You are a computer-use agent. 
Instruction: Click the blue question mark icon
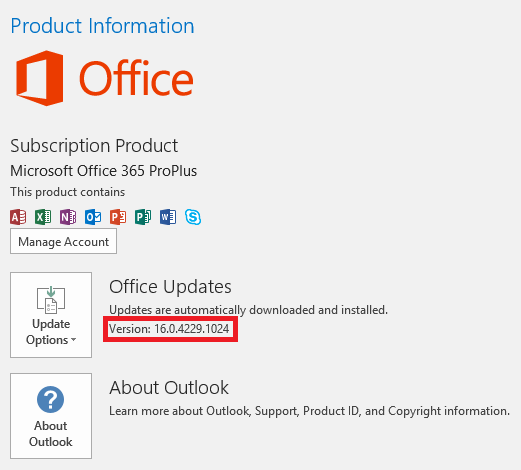tap(50, 400)
